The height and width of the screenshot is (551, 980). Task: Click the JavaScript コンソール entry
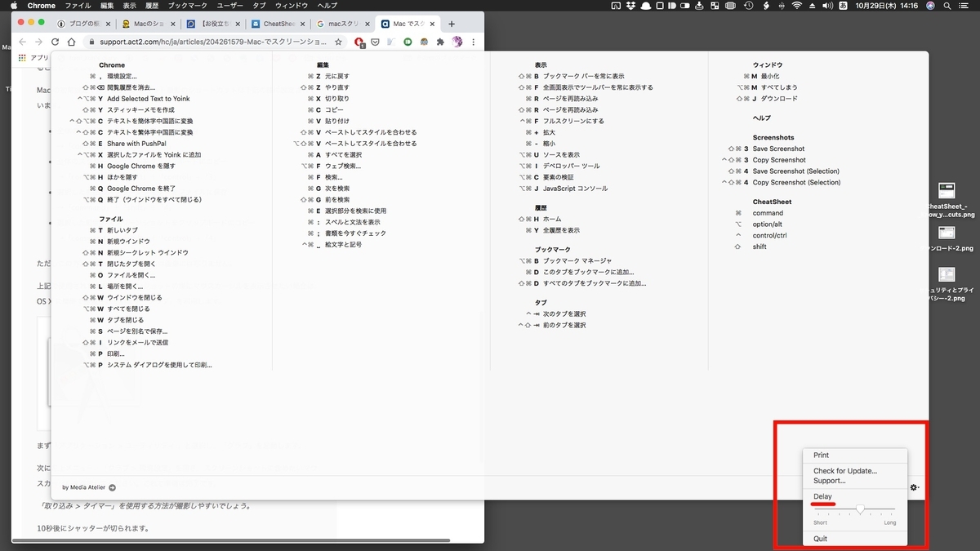click(x=575, y=189)
